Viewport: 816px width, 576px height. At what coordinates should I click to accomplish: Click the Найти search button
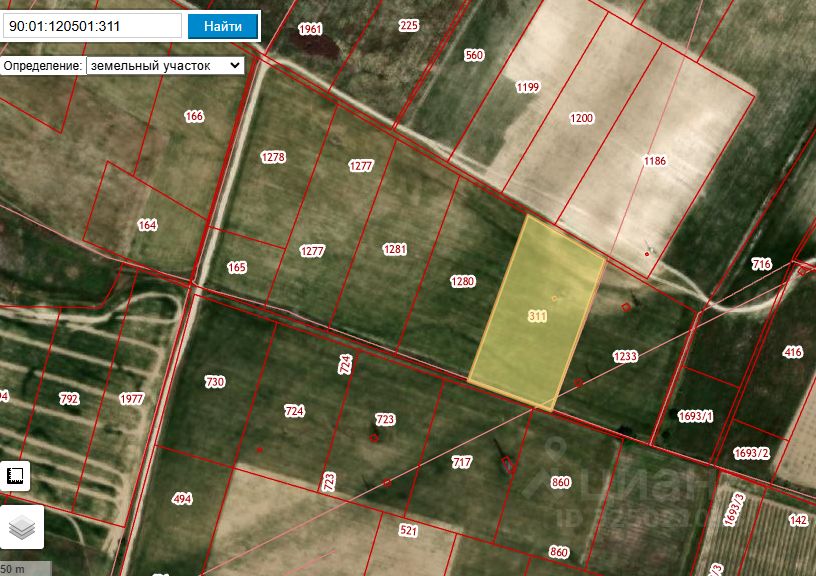coord(223,26)
